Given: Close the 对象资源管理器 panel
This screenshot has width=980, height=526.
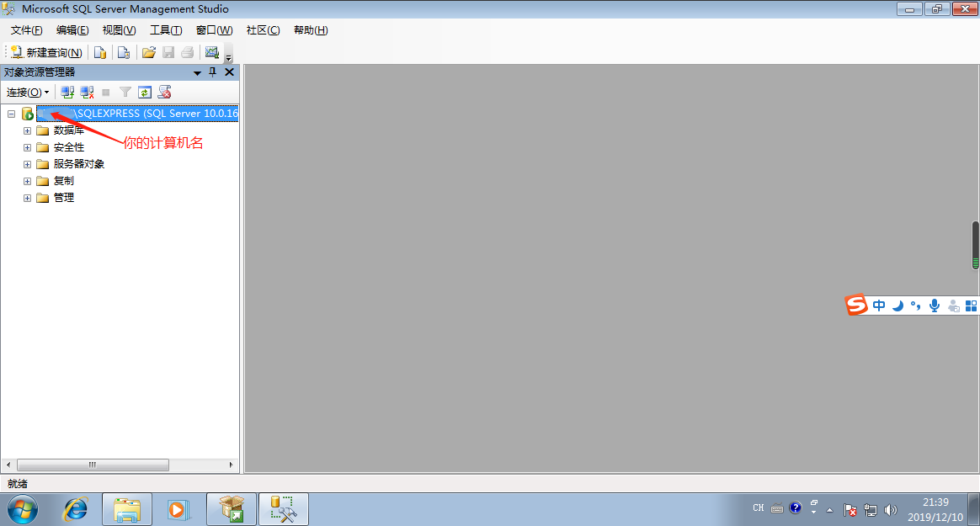Looking at the screenshot, I should [229, 72].
